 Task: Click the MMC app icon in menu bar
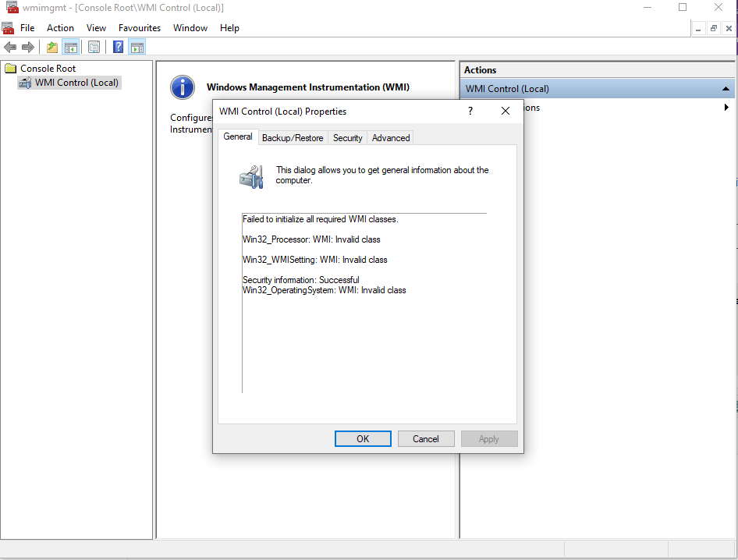(x=8, y=28)
